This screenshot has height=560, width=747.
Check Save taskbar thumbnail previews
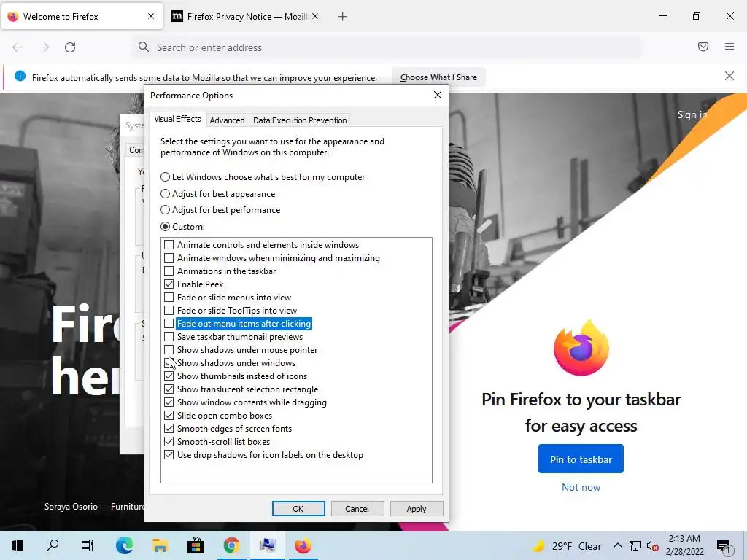[169, 337]
